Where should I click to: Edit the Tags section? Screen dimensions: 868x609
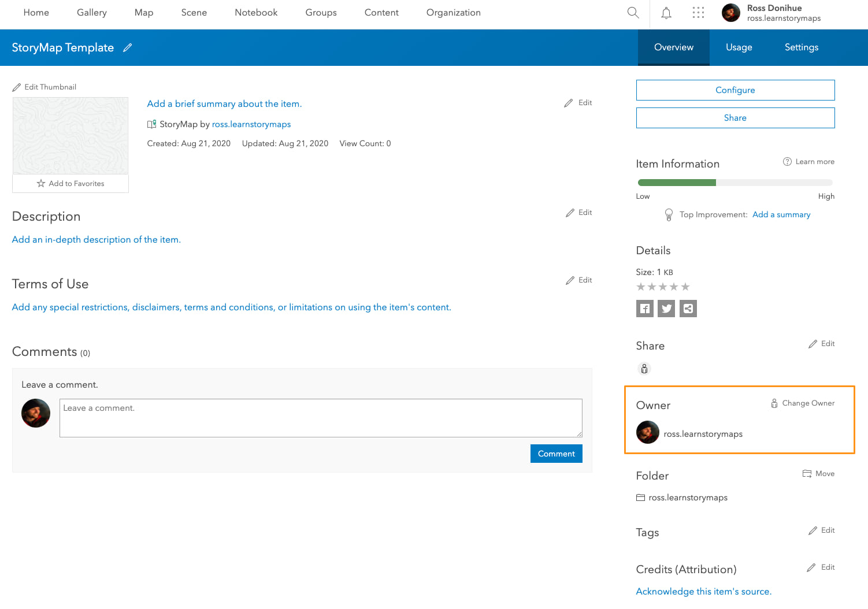pyautogui.click(x=821, y=530)
